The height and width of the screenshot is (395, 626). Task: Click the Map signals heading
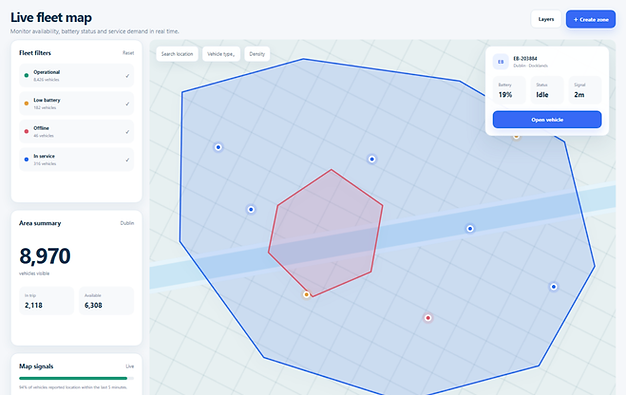36,366
